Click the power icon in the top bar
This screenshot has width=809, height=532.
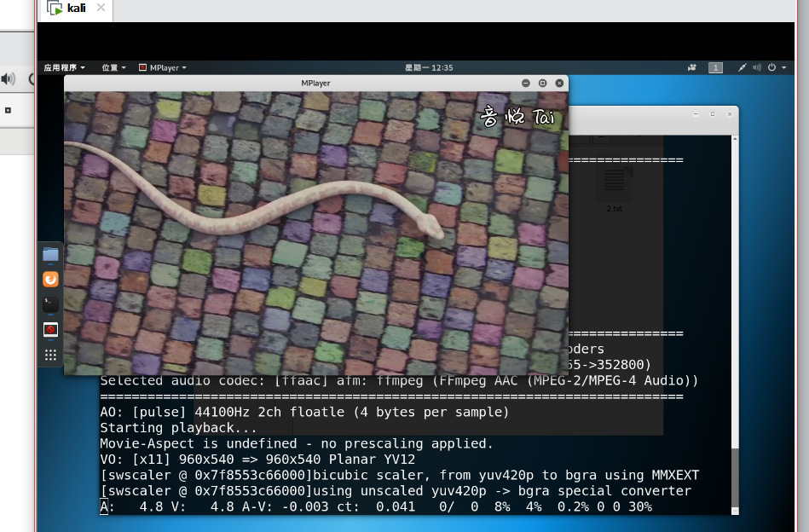[771, 67]
